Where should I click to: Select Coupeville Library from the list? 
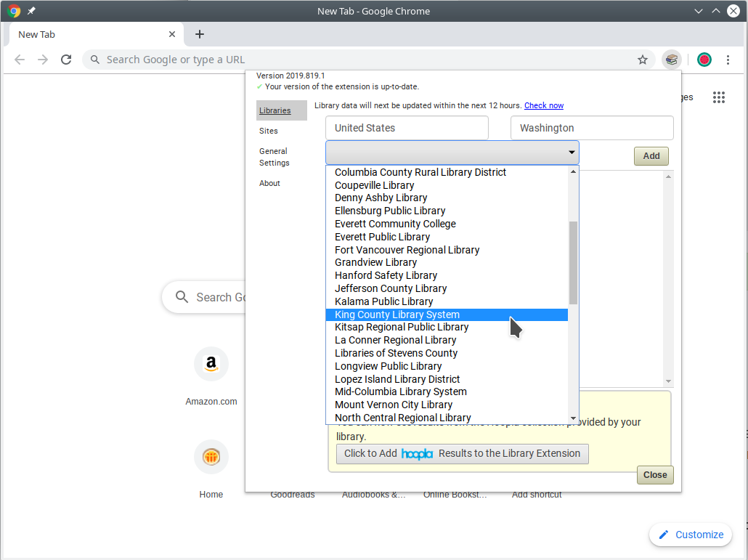click(x=447, y=185)
